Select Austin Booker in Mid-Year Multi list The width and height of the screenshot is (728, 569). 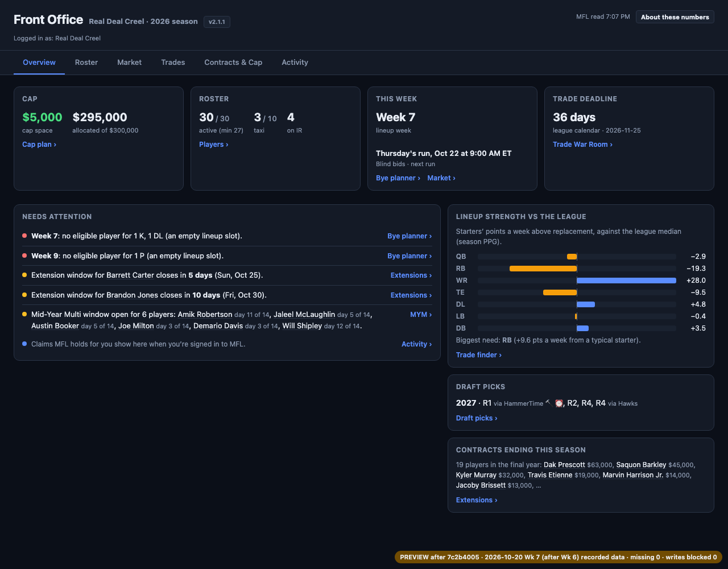point(55,327)
